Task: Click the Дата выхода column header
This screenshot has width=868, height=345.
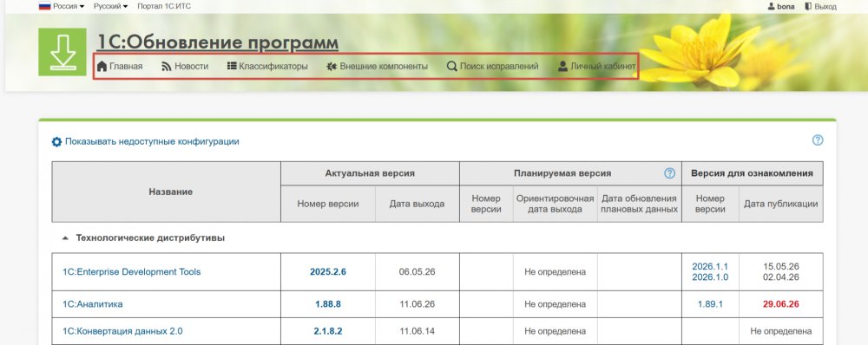Action: click(x=417, y=204)
